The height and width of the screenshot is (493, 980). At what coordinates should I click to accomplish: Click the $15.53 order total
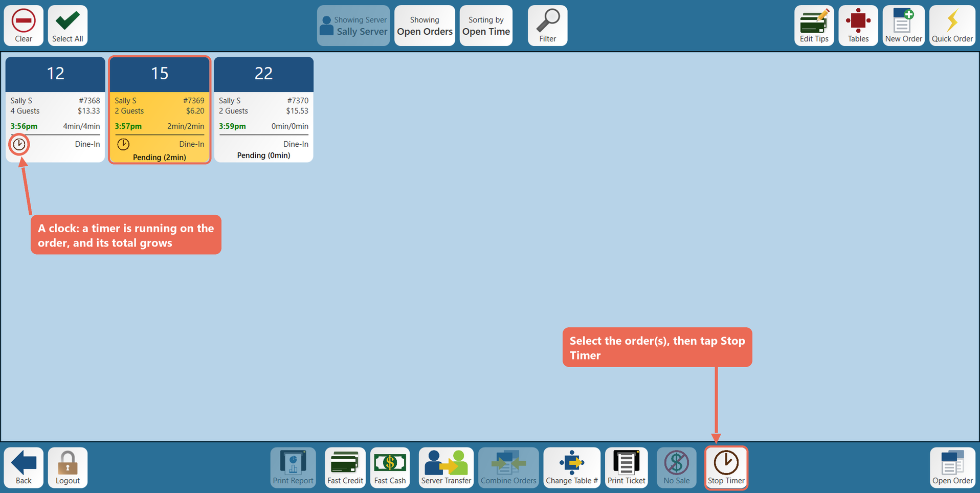[297, 111]
